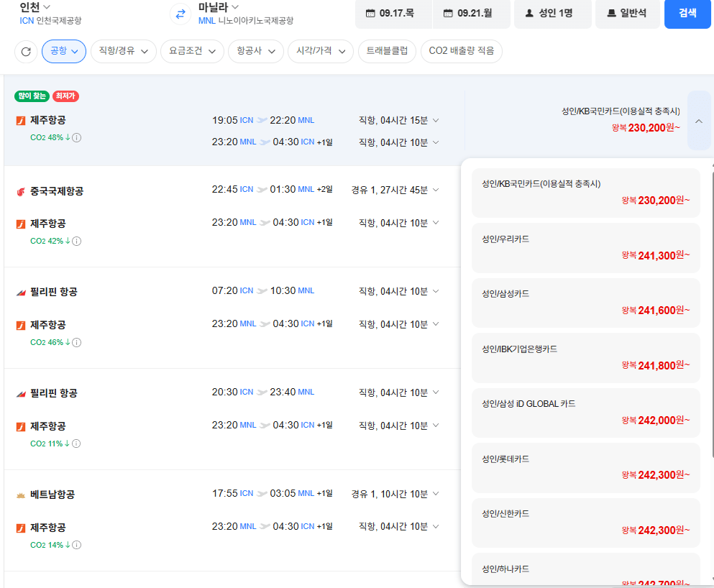
Task: Expand details of the 19:05 ICN departure flight
Action: [436, 121]
